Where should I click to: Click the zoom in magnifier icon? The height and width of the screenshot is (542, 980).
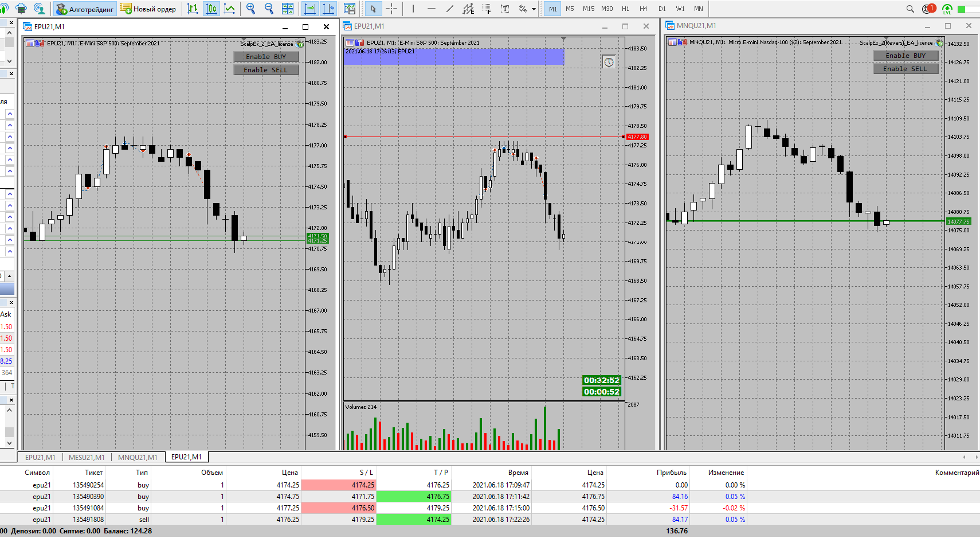pyautogui.click(x=250, y=9)
